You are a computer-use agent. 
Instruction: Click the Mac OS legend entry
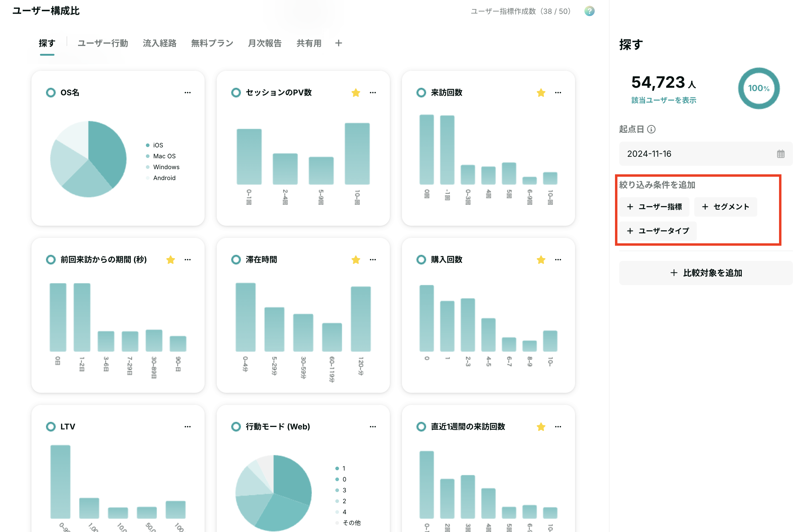(161, 156)
